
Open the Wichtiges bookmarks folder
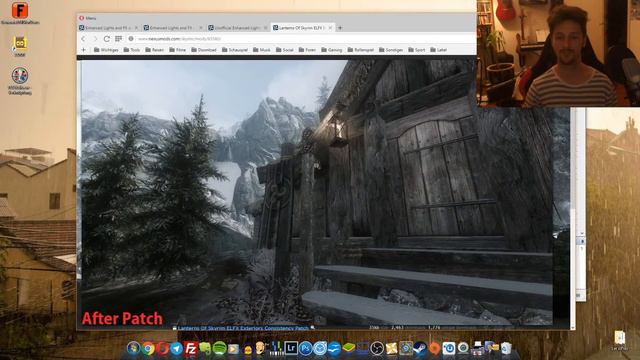(x=106, y=50)
